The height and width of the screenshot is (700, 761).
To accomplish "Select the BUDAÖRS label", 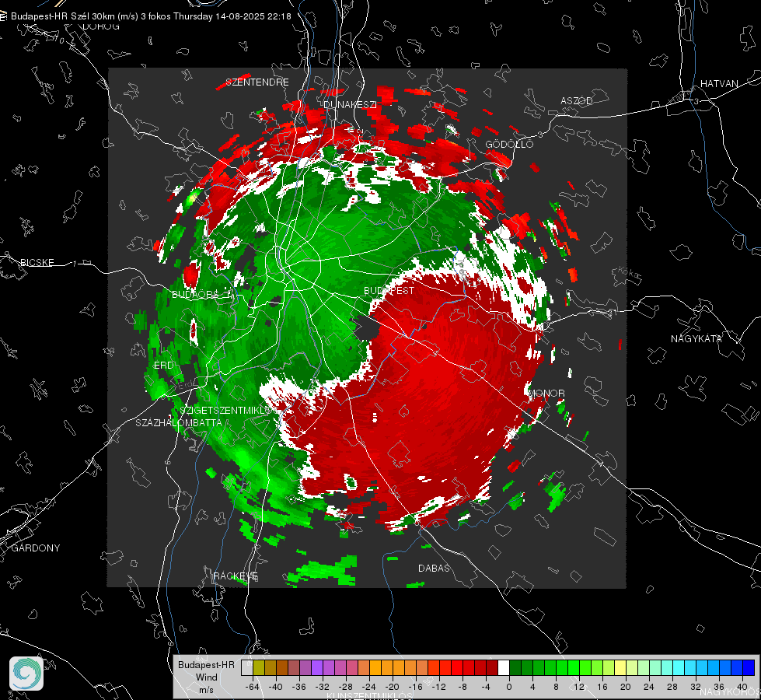I will tap(195, 295).
